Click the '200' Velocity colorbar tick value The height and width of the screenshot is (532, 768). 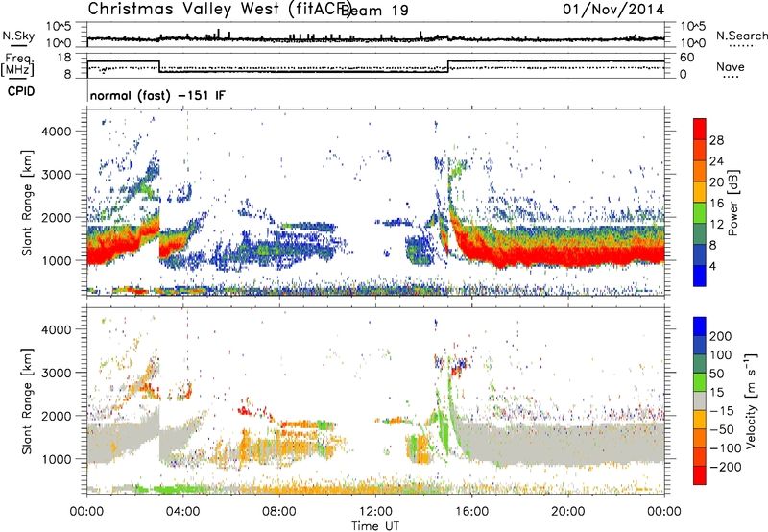pos(721,336)
